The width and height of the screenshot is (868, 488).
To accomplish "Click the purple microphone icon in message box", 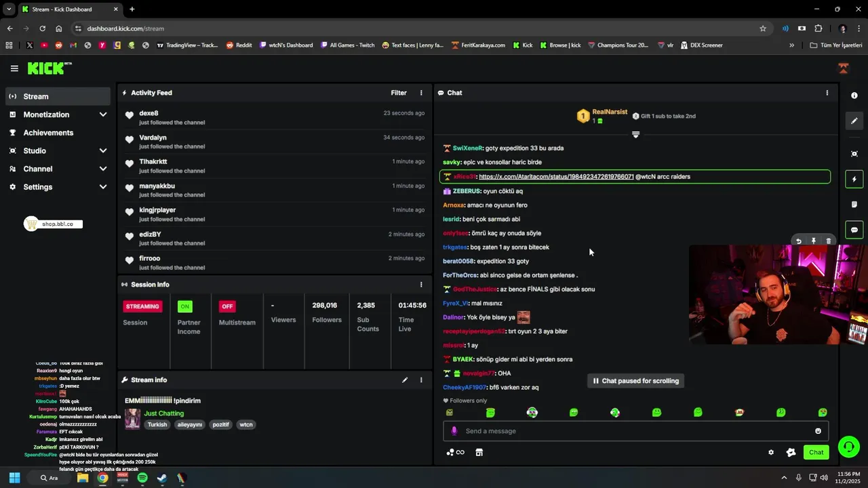I will click(x=454, y=431).
